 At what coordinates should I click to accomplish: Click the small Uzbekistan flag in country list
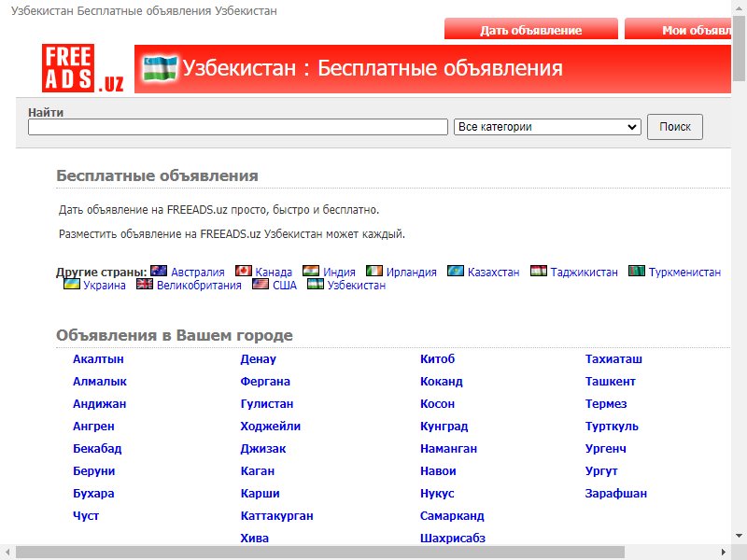[x=316, y=284]
